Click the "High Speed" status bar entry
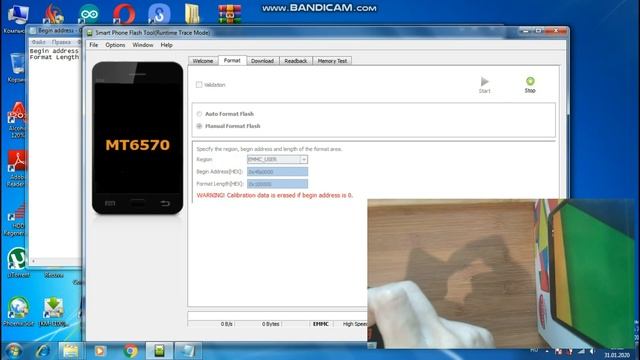Image resolution: width=640 pixels, height=360 pixels. pos(354,324)
